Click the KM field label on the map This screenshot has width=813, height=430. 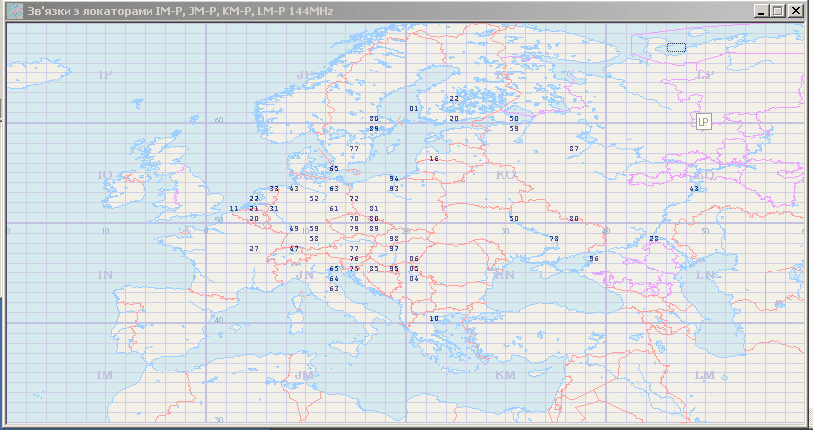pos(505,375)
